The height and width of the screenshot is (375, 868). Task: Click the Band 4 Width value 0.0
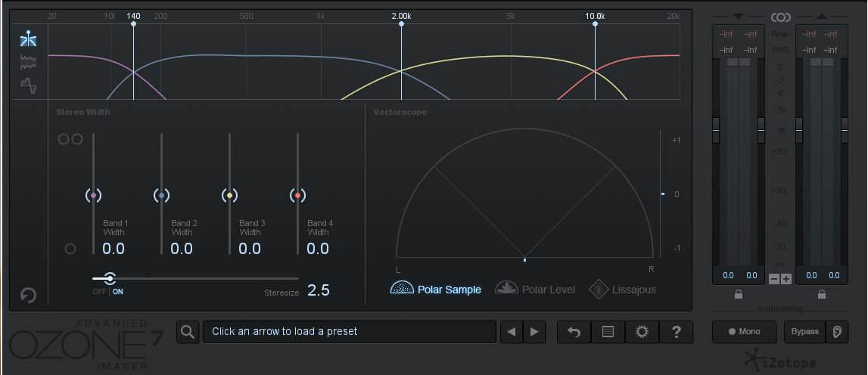(x=318, y=249)
